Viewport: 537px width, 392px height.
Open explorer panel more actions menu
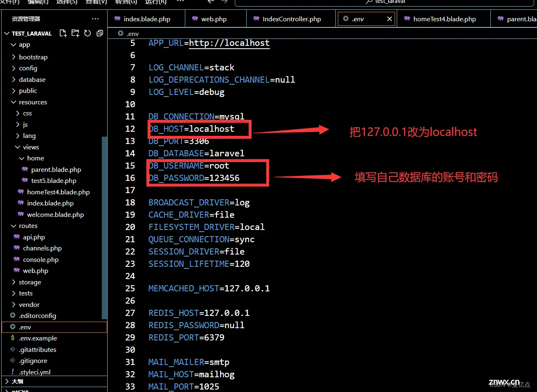[x=95, y=19]
